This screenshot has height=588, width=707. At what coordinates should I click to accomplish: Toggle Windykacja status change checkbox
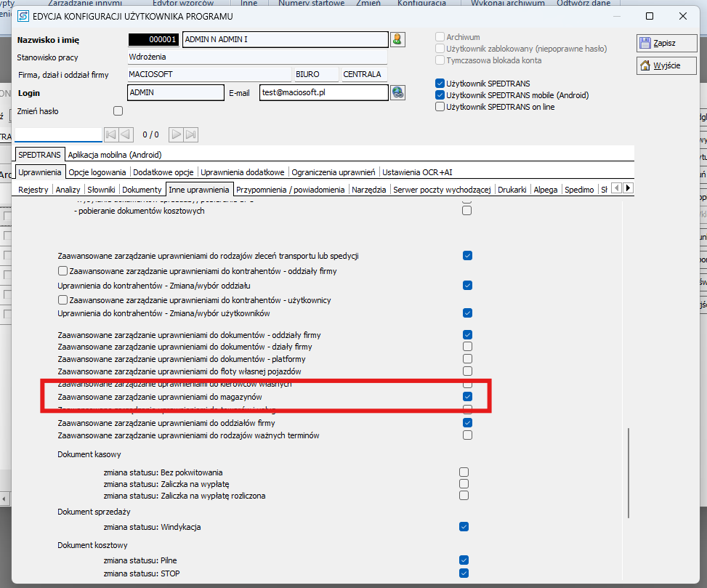tap(464, 527)
